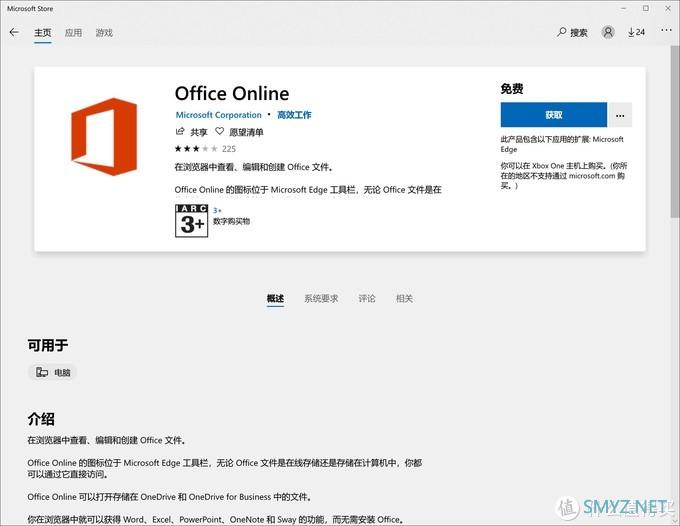The image size is (680, 526).
Task: Click the Office Online title text
Action: click(232, 94)
